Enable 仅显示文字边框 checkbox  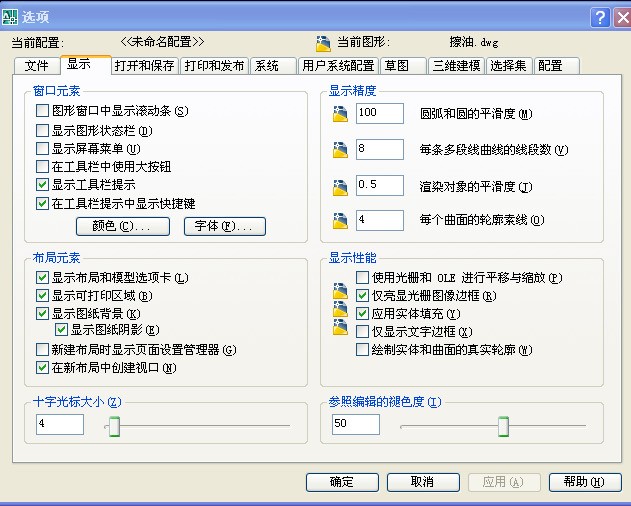click(363, 332)
